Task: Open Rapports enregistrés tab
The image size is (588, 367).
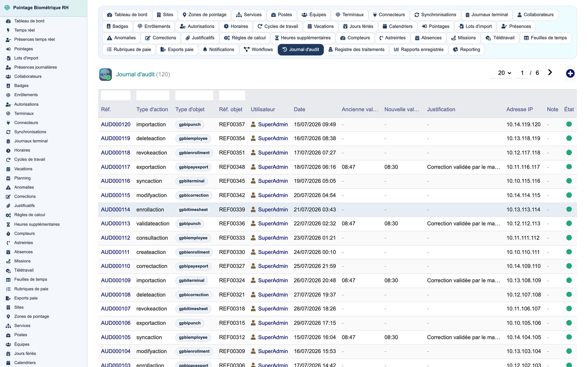Action: [x=418, y=50]
